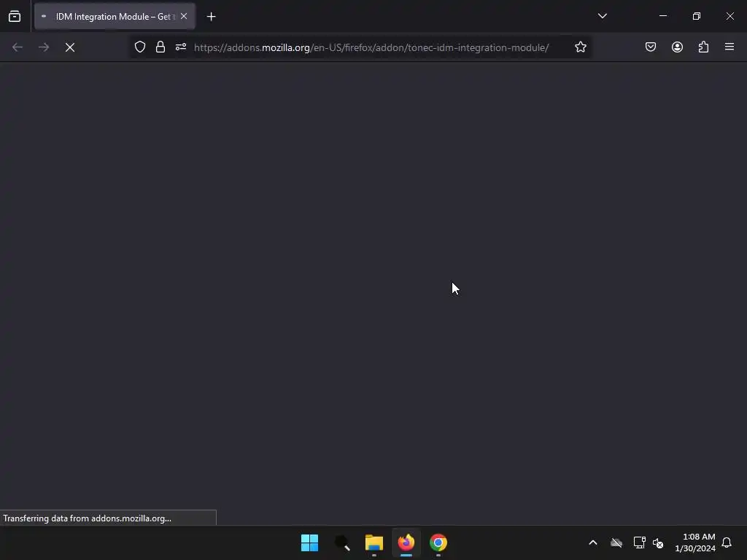Image resolution: width=747 pixels, height=560 pixels.
Task: Open site permissions icon in address bar
Action: click(181, 47)
